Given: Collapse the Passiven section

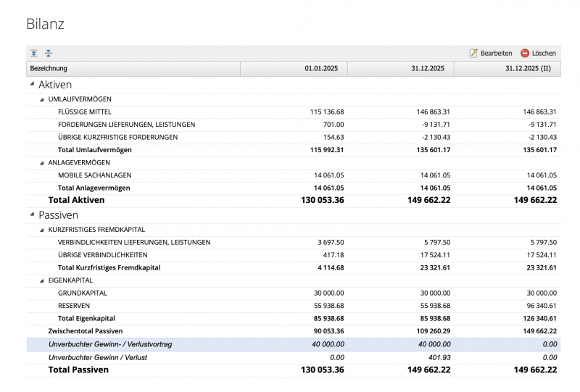Looking at the screenshot, I should click(32, 215).
